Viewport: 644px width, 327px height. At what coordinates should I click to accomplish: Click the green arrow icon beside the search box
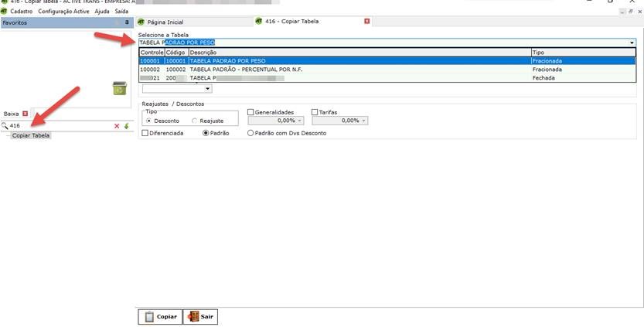[127, 125]
